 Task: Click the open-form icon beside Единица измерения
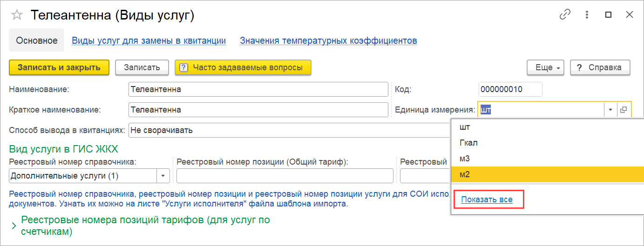click(x=624, y=110)
